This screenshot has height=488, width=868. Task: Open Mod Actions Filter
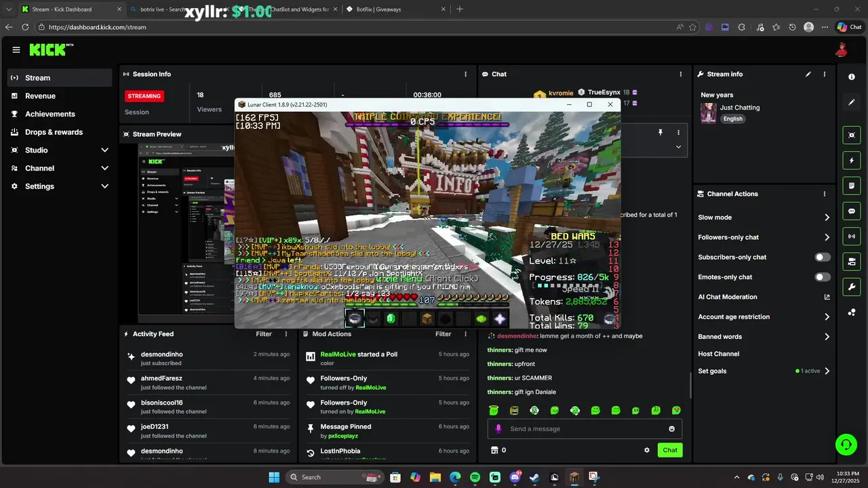[x=443, y=334]
